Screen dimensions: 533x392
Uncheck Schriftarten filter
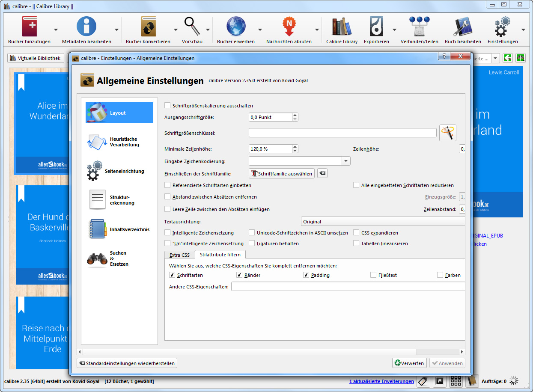click(172, 275)
